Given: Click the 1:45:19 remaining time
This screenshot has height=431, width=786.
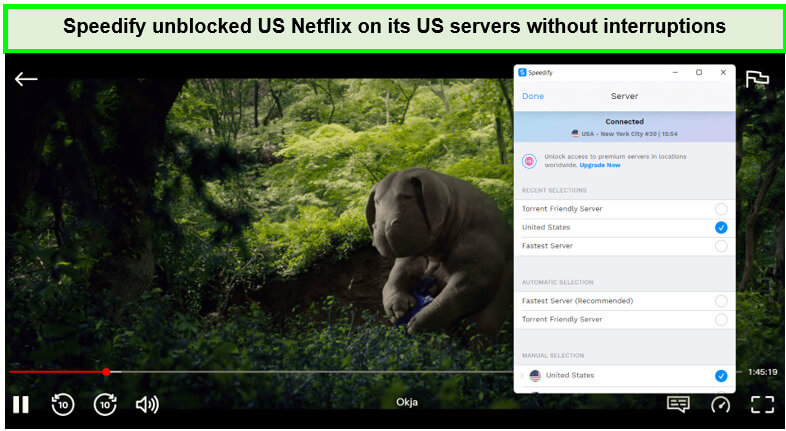Looking at the screenshot, I should tap(762, 372).
